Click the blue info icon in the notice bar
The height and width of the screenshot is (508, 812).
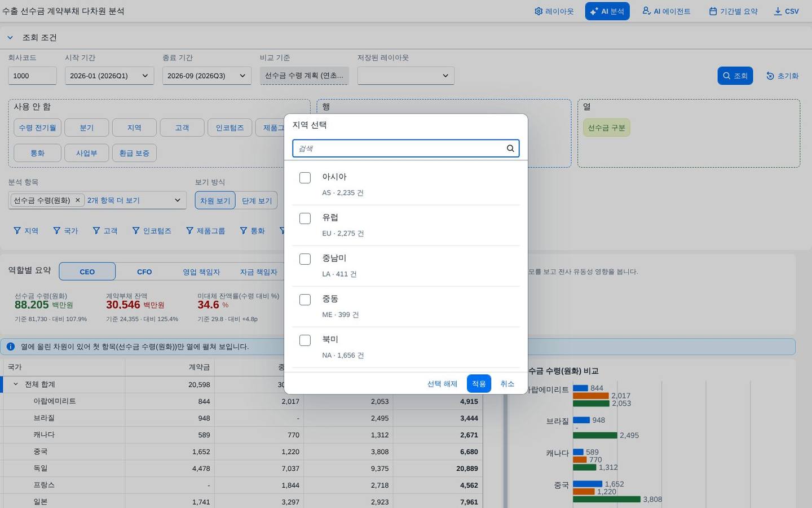coord(11,347)
